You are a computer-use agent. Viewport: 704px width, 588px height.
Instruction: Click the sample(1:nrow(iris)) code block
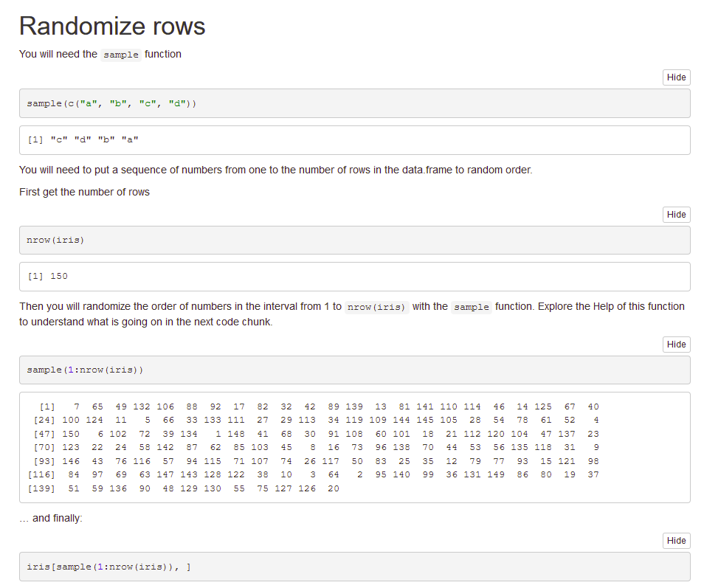[354, 370]
